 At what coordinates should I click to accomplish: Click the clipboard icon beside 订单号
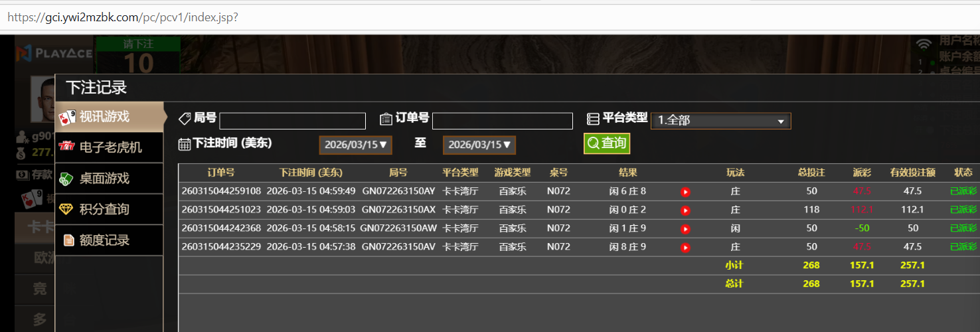386,119
